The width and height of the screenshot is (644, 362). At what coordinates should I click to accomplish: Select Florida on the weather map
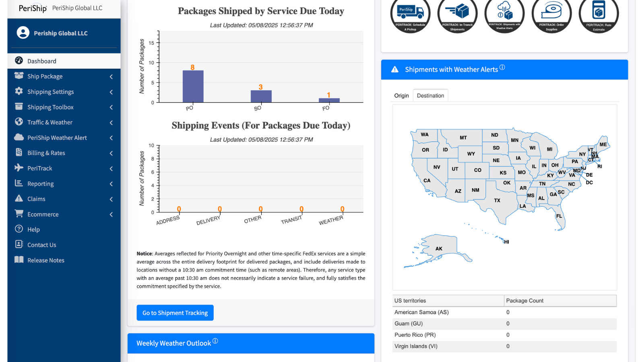(x=559, y=216)
